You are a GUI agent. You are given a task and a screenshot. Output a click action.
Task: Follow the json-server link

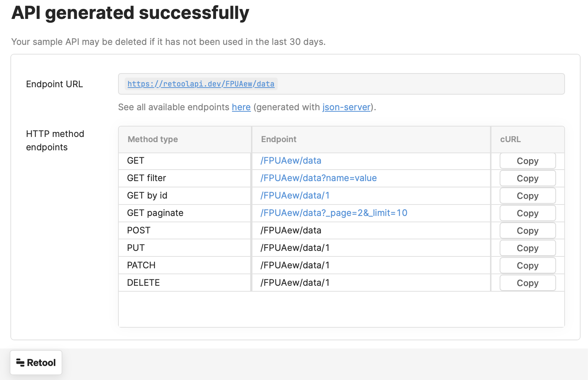(346, 107)
